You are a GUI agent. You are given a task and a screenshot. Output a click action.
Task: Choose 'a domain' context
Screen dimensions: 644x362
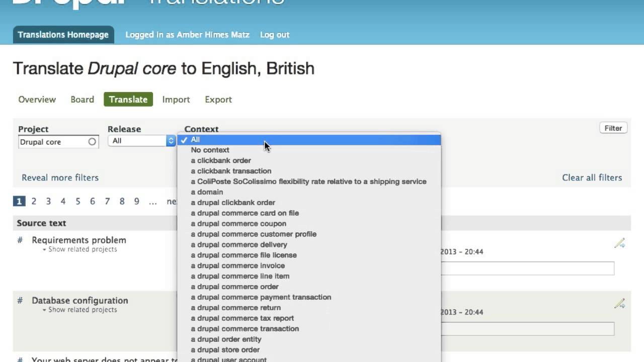point(309,192)
